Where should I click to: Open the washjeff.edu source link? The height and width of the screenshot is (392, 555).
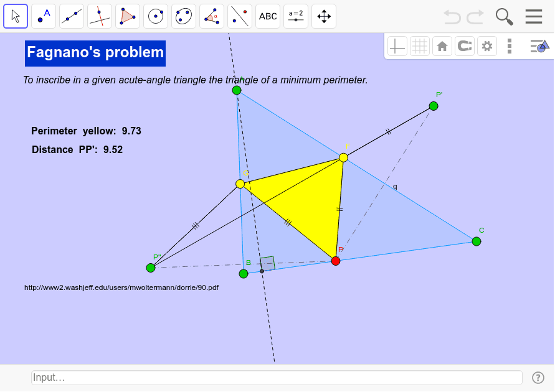tap(121, 287)
